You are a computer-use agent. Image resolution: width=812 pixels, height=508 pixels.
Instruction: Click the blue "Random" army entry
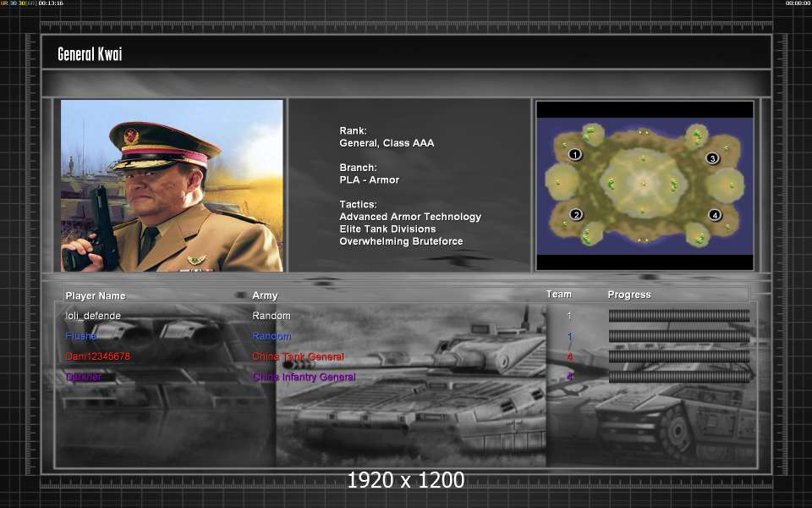(272, 336)
